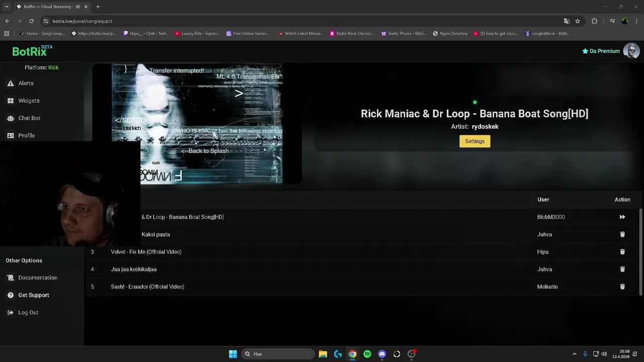Click the User column header
This screenshot has width=644, height=362.
(543, 200)
